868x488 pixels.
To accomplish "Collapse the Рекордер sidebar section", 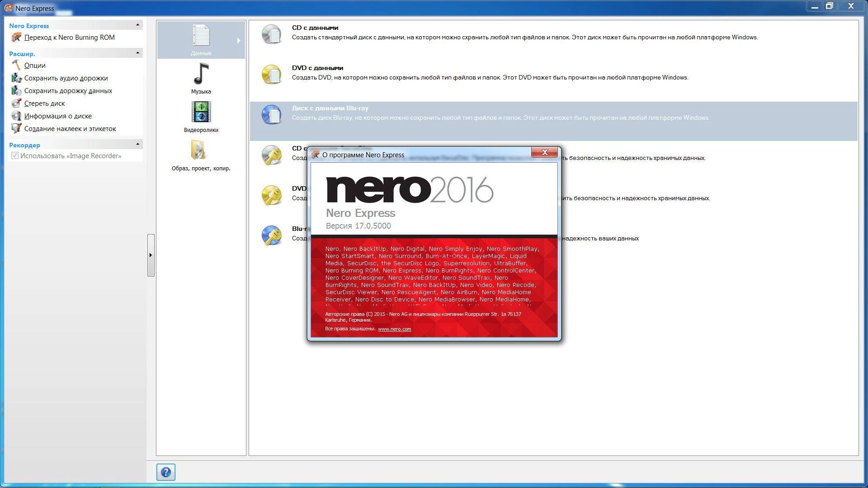I will [x=138, y=144].
